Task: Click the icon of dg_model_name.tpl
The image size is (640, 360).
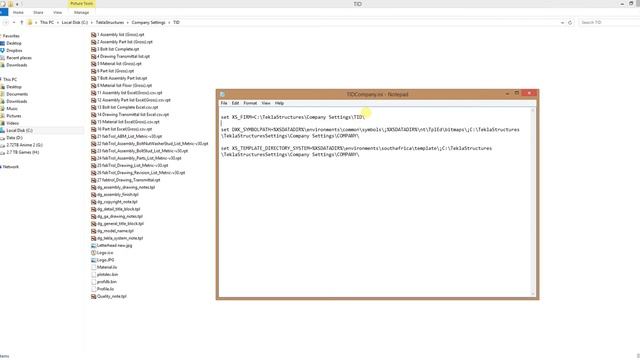Action: coord(93,231)
